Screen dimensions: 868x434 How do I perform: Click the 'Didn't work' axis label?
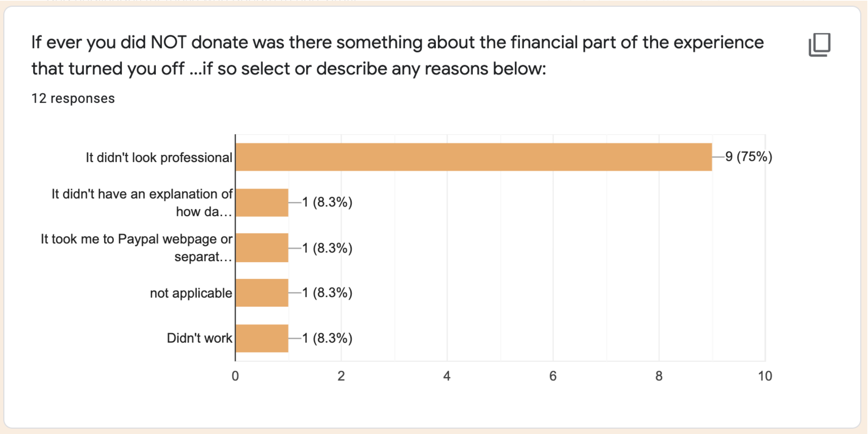pos(199,338)
